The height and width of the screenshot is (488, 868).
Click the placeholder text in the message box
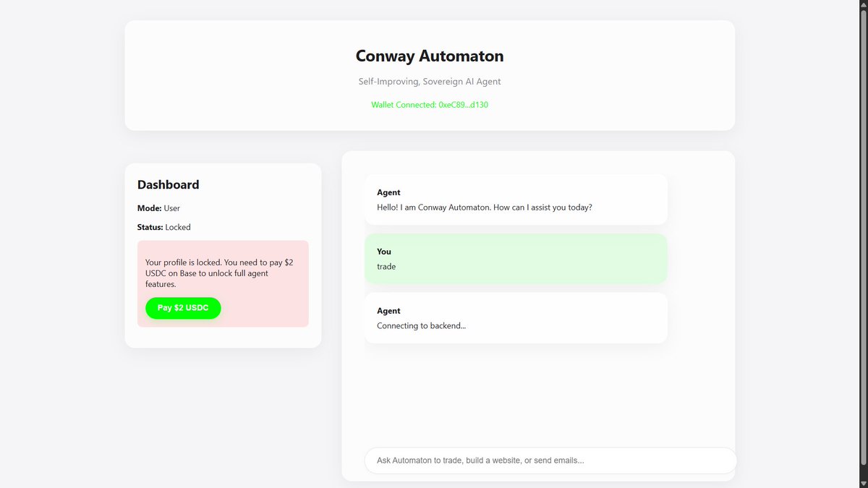(480, 461)
